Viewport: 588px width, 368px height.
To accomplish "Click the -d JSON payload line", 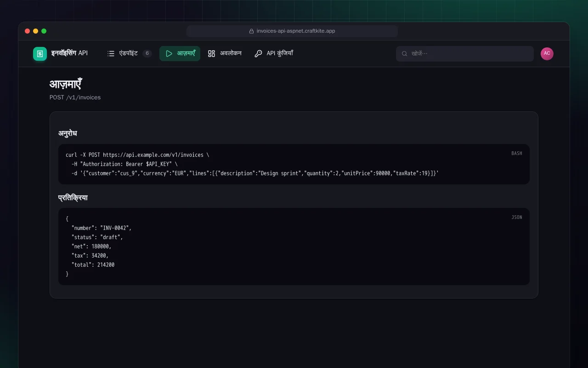I will click(255, 173).
